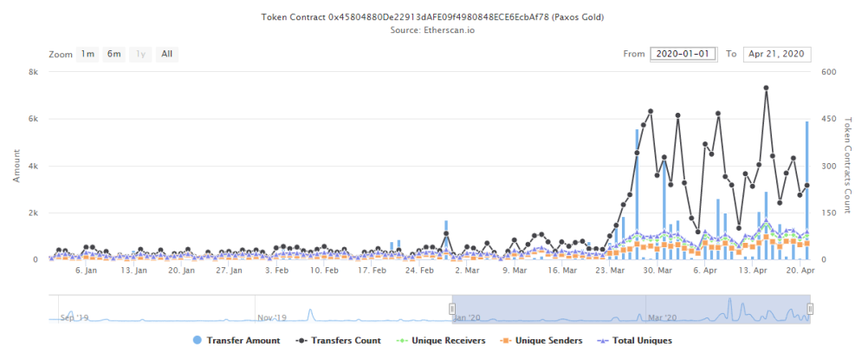868x360 pixels.
Task: Click the left navigator range handle
Action: pyautogui.click(x=451, y=308)
